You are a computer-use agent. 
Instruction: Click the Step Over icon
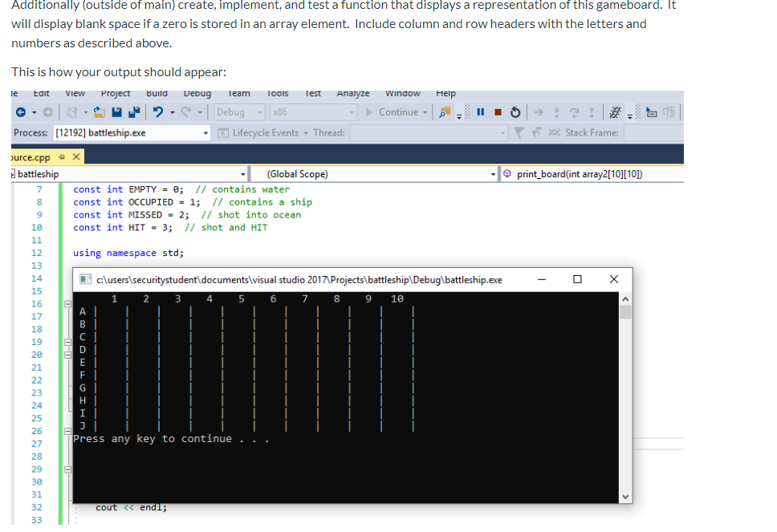(575, 112)
